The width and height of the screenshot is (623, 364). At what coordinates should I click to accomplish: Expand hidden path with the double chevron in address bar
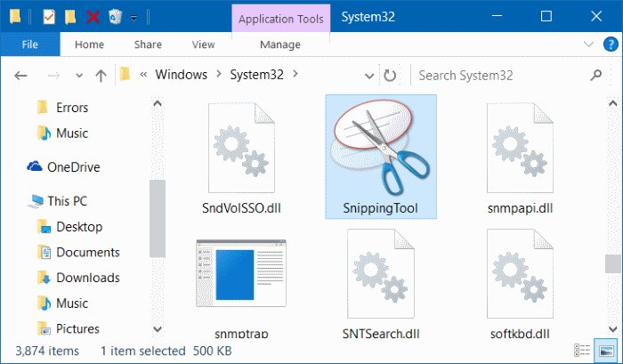coord(143,74)
